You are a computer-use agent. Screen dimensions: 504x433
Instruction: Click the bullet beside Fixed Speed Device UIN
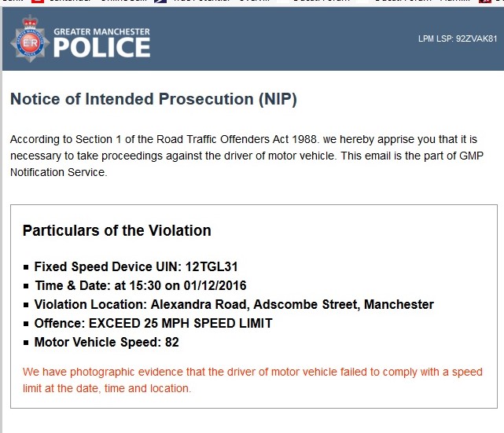(x=27, y=267)
